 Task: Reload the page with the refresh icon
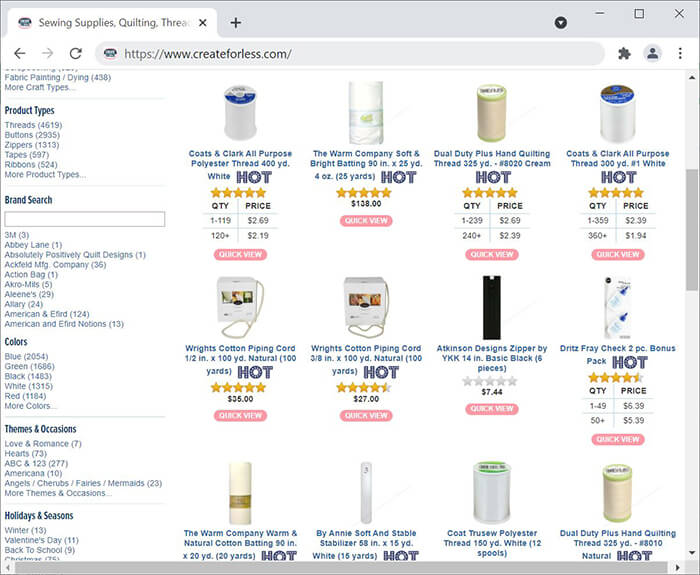76,54
